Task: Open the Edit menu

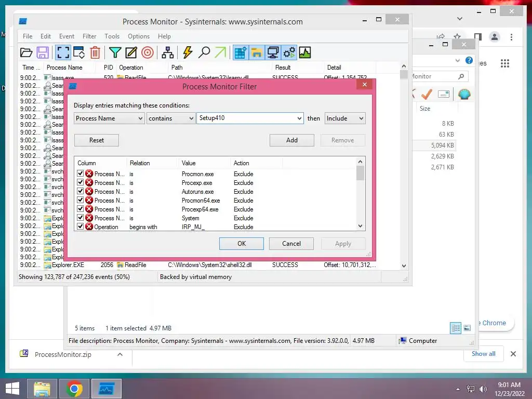Action: pyautogui.click(x=46, y=36)
